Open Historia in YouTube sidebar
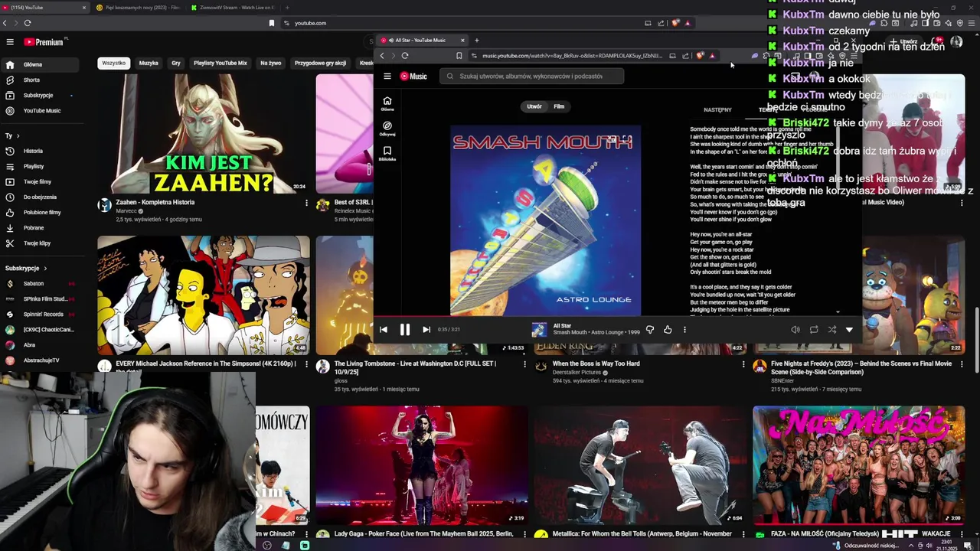Viewport: 980px width, 551px height. tap(40, 151)
